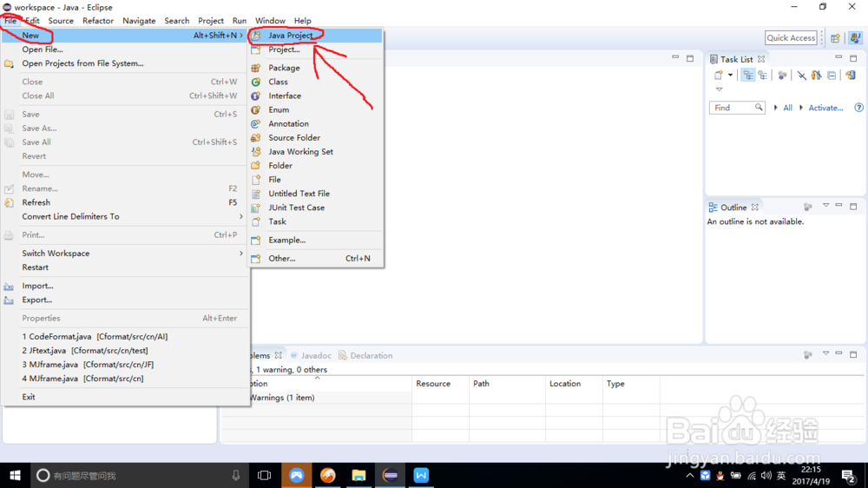Click the Eclipse icon on taskbar
The height and width of the screenshot is (488, 868).
coord(391,475)
